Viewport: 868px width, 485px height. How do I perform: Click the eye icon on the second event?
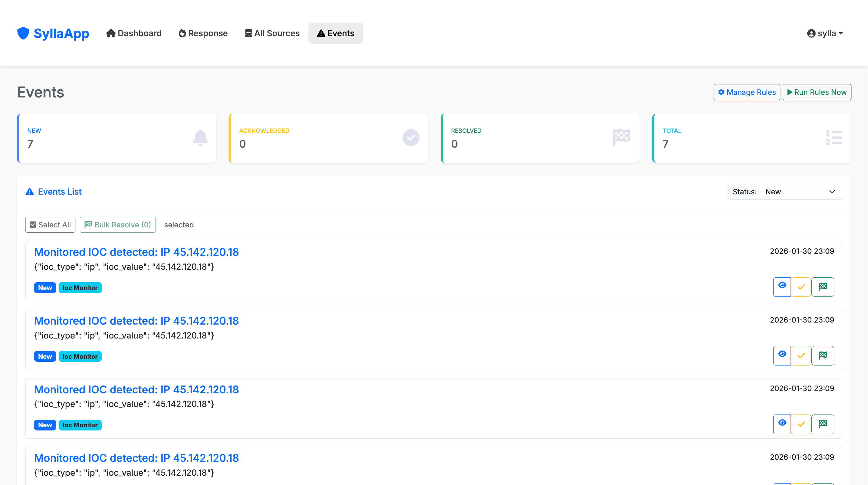pos(782,355)
